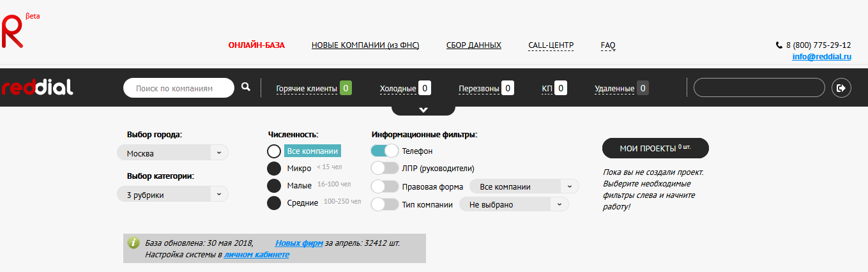Open Правовая форма dropdown Все компании
This screenshot has width=868, height=272.
tap(524, 186)
